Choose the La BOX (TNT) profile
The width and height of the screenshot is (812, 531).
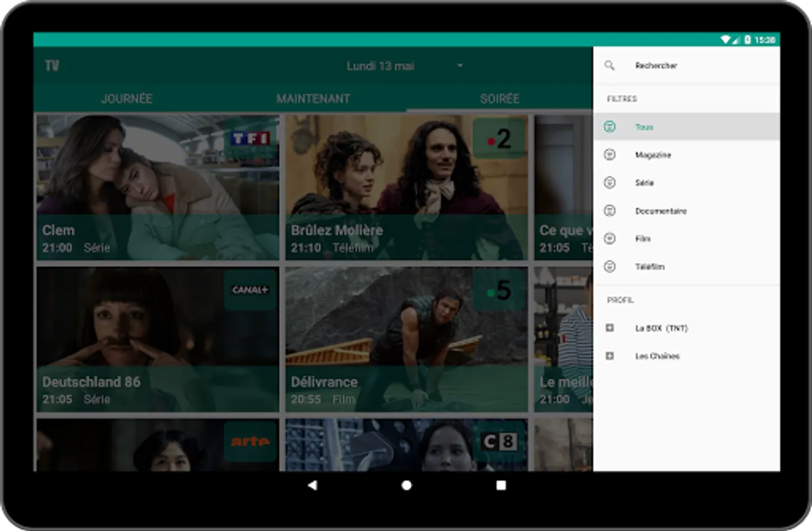pos(686,328)
